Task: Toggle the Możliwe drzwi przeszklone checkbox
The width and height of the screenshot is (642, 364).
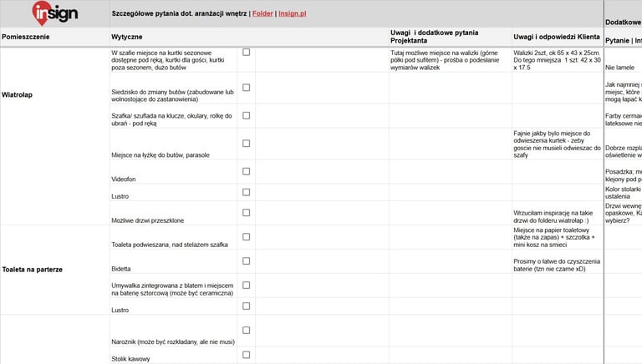Action: (x=247, y=213)
